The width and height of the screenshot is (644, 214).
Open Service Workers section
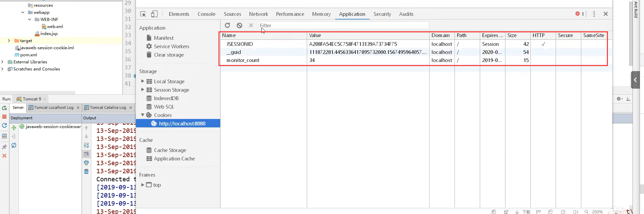pyautogui.click(x=172, y=47)
